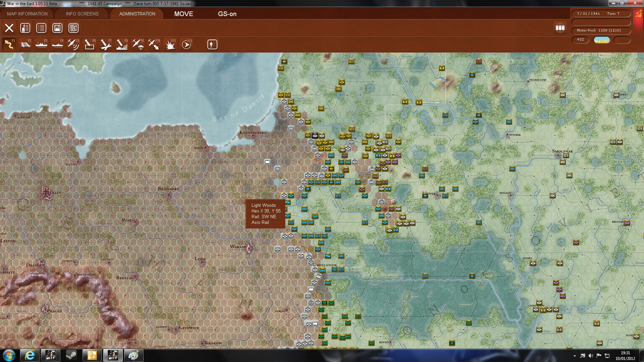644x362 pixels.
Task: Click the three barrels supply icon
Action: (560, 28)
